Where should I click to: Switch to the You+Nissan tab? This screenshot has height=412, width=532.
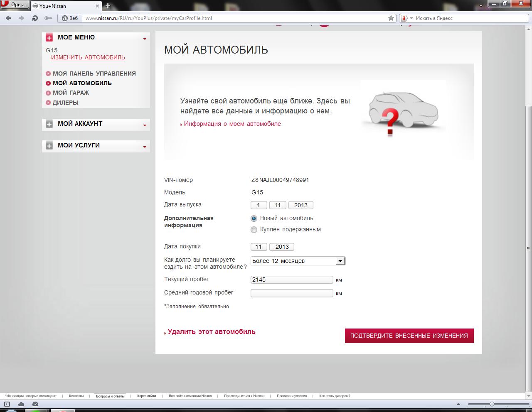[66, 6]
